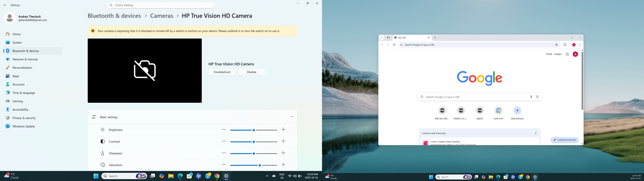Collapse the Basic settings section
The image size is (644, 181).
pos(292,117)
